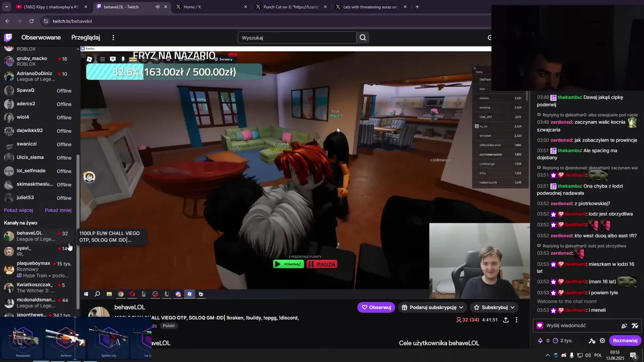This screenshot has width=644, height=362.
Task: Expand the Subskrybuj dropdown
Action: 494,307
